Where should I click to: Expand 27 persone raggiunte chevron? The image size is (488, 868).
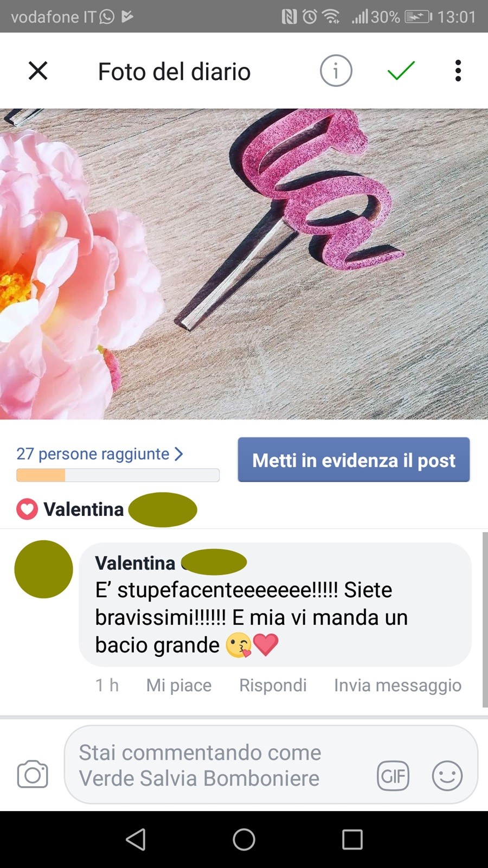[179, 454]
